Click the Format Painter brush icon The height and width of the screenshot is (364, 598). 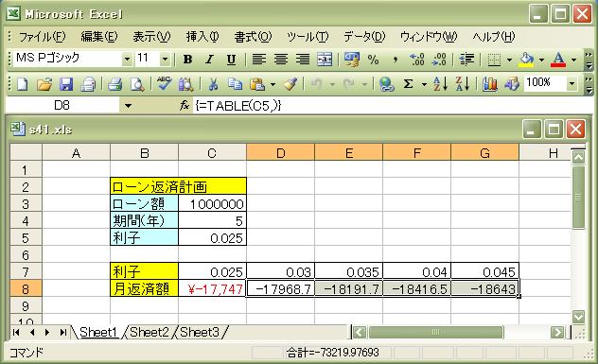click(290, 84)
